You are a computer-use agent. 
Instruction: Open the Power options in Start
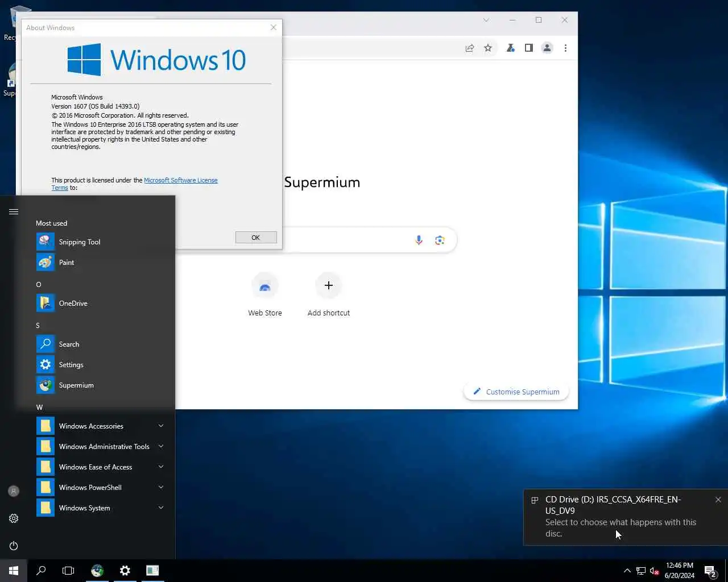point(14,546)
